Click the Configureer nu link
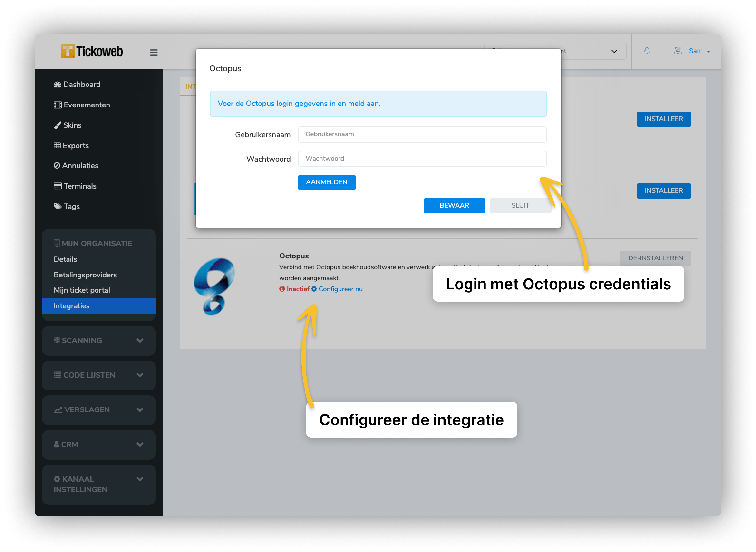This screenshot has width=756, height=552. pyautogui.click(x=340, y=289)
